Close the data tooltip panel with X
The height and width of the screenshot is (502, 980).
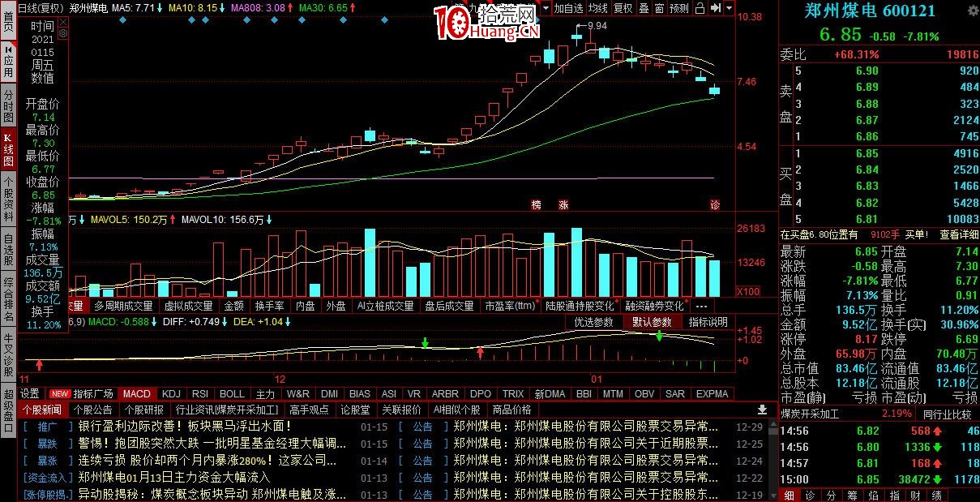pyautogui.click(x=63, y=22)
